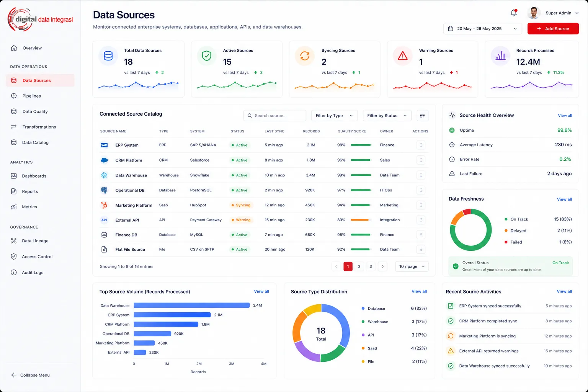The width and height of the screenshot is (588, 392).
Task: Click the Data Sources database icon in sidebar
Action: click(14, 80)
